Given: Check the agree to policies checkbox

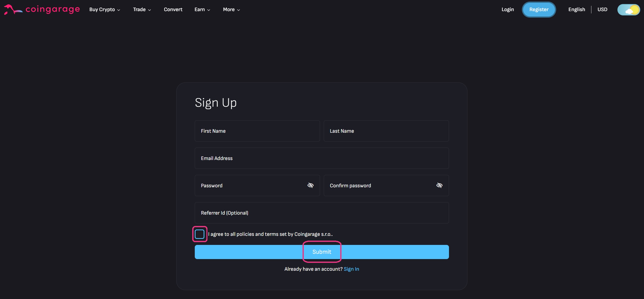Looking at the screenshot, I should click(200, 234).
